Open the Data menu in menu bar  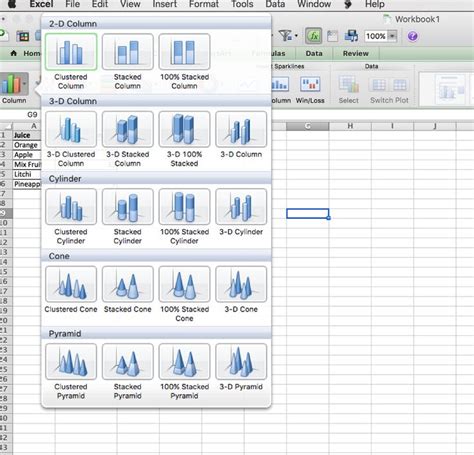click(x=275, y=4)
